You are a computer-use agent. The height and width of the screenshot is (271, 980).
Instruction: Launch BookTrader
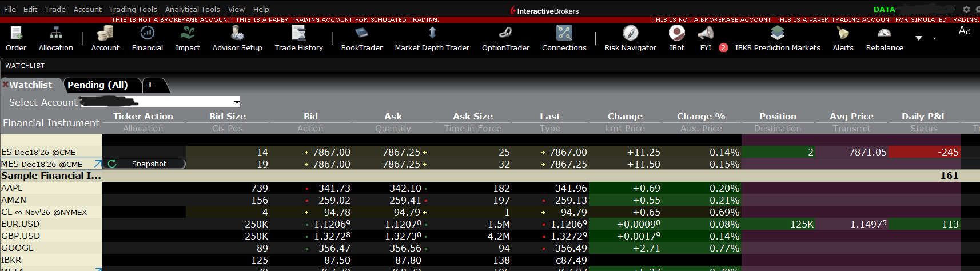(x=361, y=38)
